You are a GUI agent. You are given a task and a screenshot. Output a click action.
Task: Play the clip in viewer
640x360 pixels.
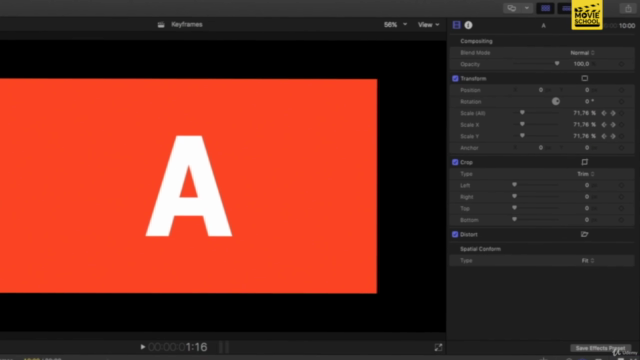click(x=142, y=347)
